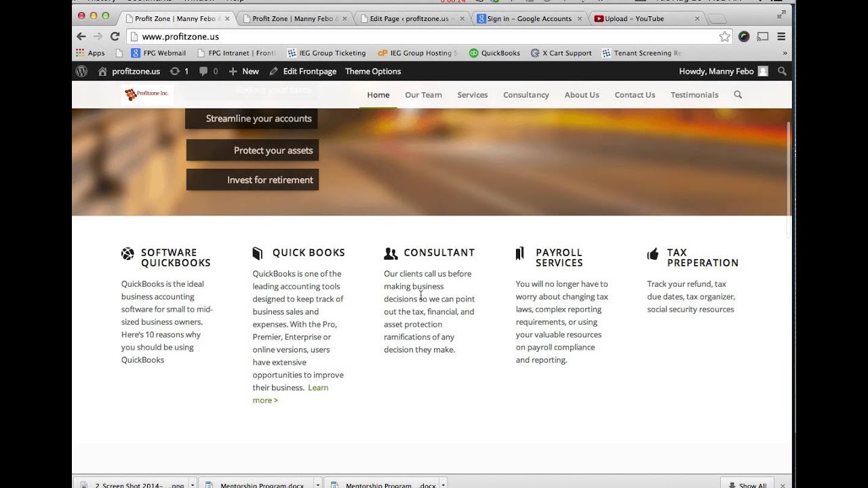This screenshot has height=488, width=868.
Task: Open the comments bubble showing 0
Action: point(209,71)
